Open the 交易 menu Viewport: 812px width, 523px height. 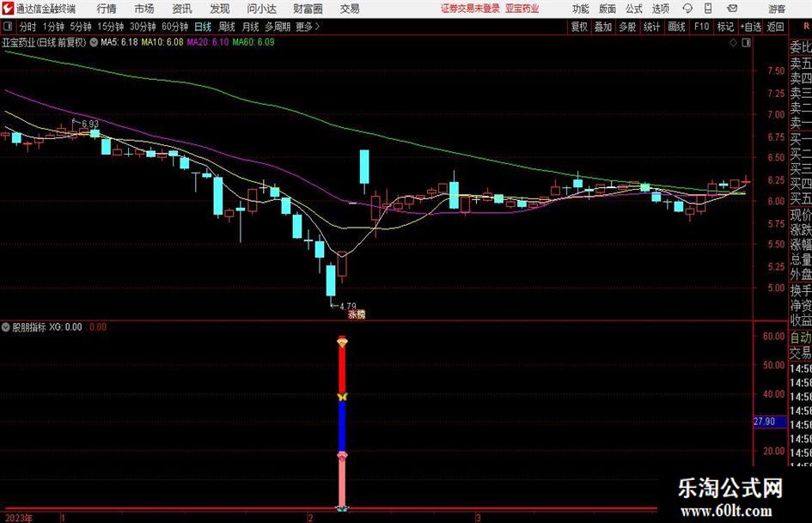(350, 9)
